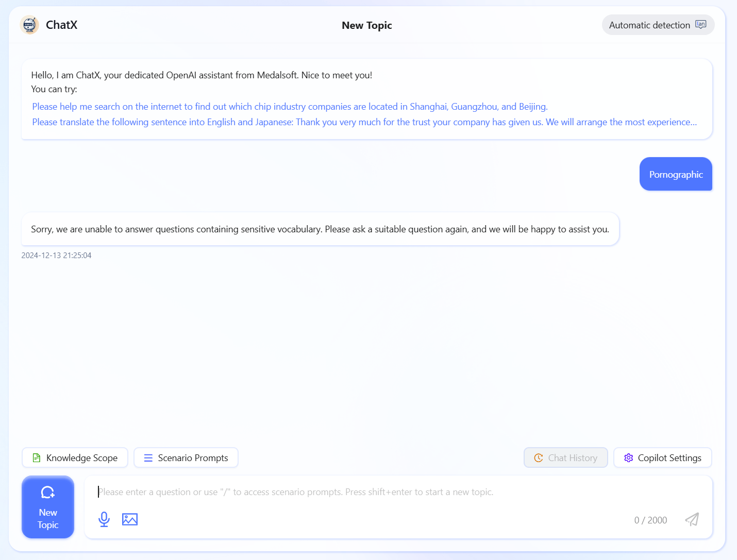The width and height of the screenshot is (737, 560).
Task: Select the chip industry companies suggestion
Action: coord(290,107)
